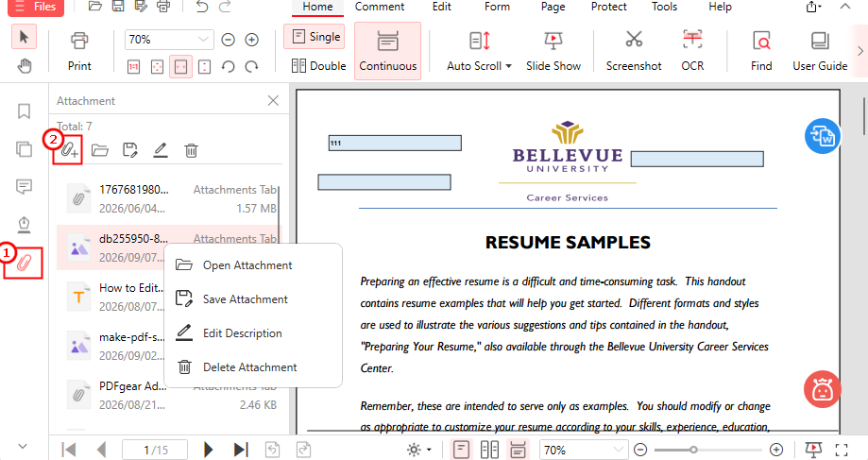The image size is (868, 460).
Task: Click the save-as icon in title bar
Action: tap(141, 7)
